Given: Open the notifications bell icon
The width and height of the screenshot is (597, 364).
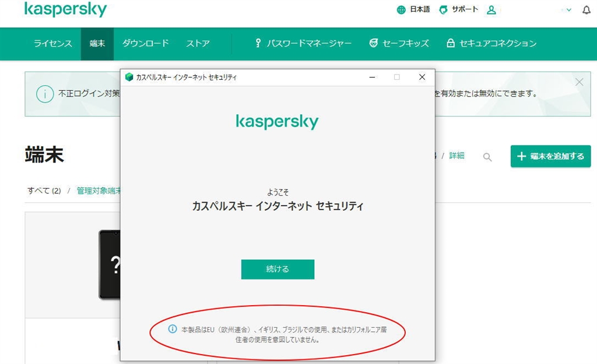Looking at the screenshot, I should (x=587, y=10).
